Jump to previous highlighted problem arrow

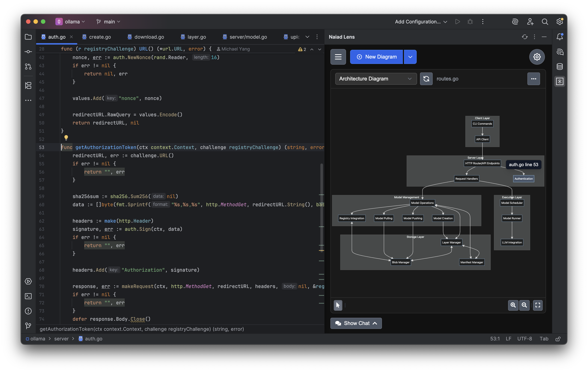point(312,49)
